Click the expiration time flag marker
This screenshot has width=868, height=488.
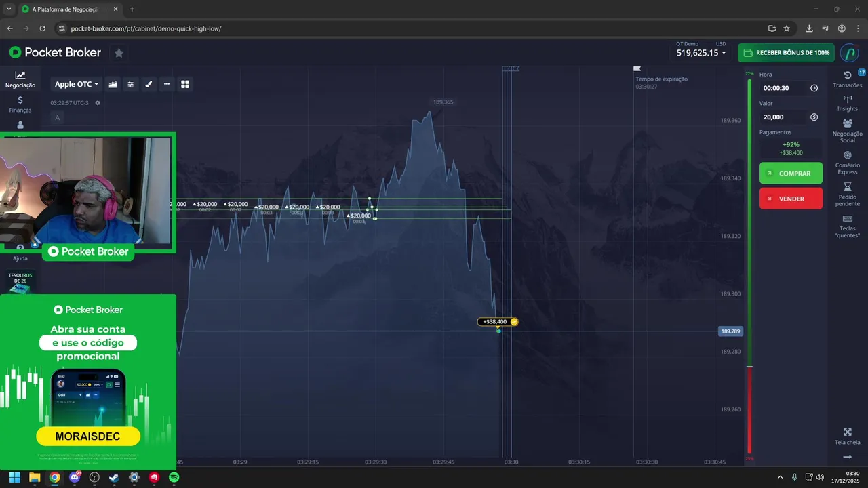(637, 68)
